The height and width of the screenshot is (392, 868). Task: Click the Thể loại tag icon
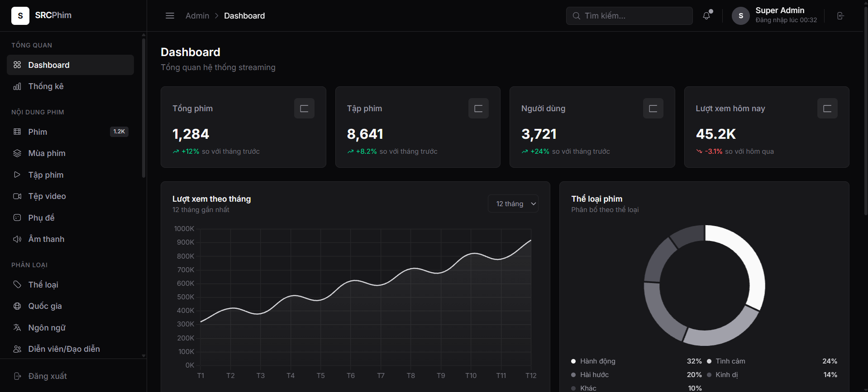17,284
